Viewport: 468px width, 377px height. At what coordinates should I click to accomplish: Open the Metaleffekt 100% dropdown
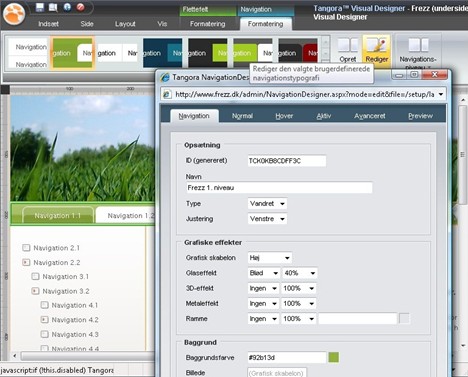point(299,304)
